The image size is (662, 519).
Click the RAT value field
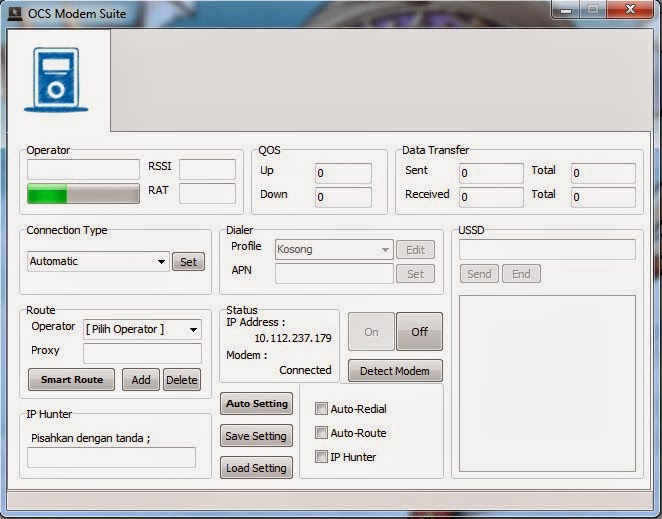207,193
